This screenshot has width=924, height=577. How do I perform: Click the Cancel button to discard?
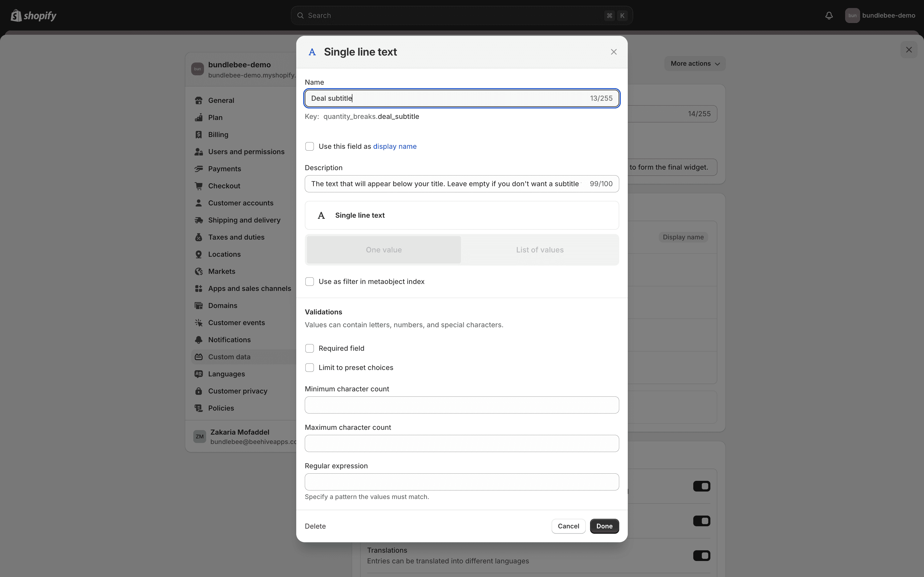[569, 526]
